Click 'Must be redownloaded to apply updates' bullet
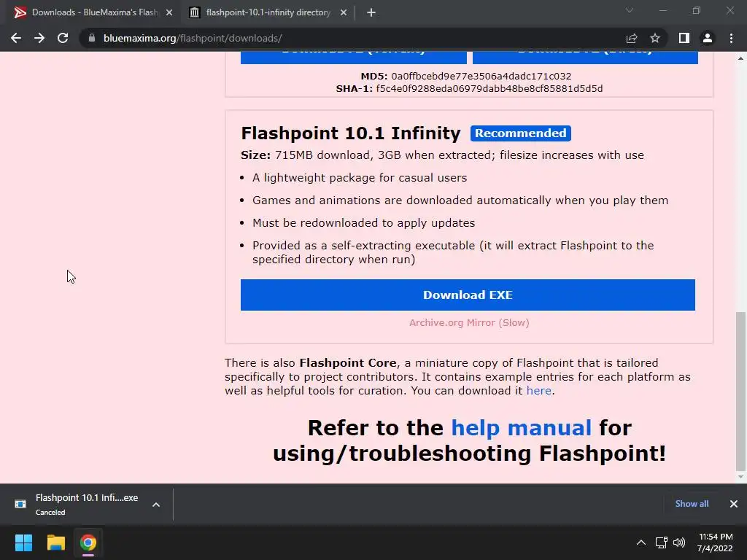Screen dimensions: 747x560 coord(363,223)
